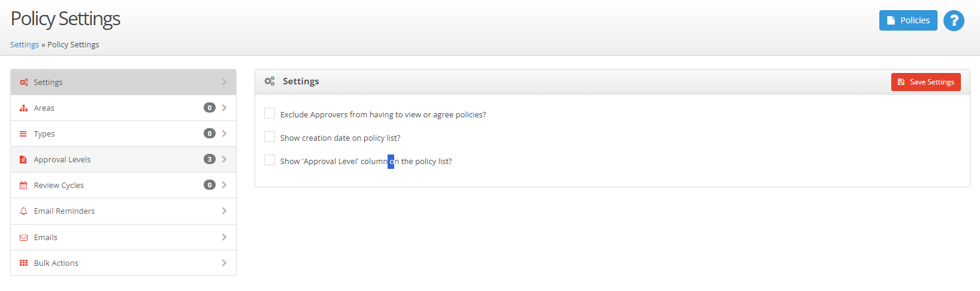This screenshot has height=291, width=980.
Task: Follow the Settings breadcrumb link
Action: tap(25, 45)
